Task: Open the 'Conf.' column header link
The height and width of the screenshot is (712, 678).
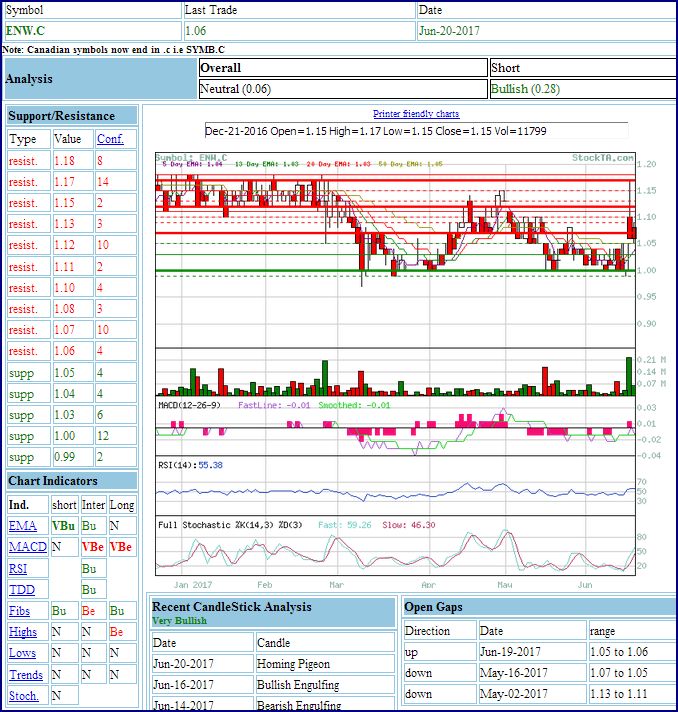Action: [110, 139]
